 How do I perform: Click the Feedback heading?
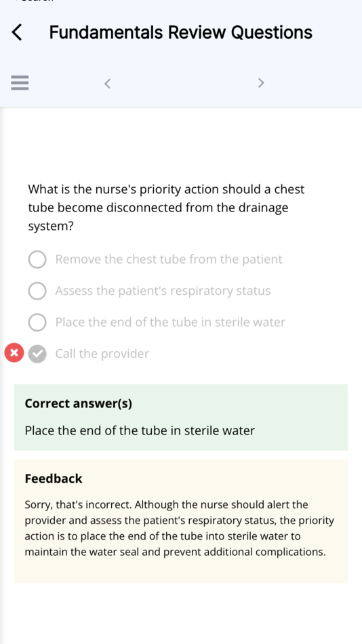pos(54,479)
